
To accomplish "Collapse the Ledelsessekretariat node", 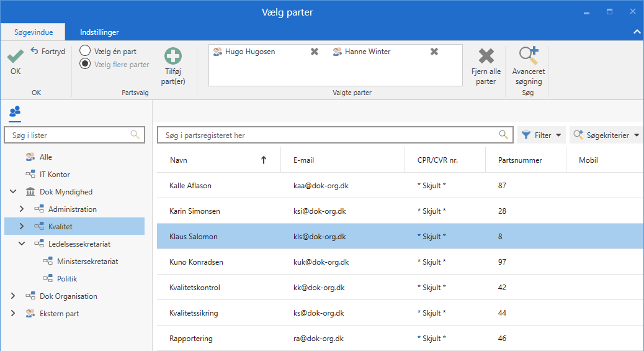I will pyautogui.click(x=22, y=244).
